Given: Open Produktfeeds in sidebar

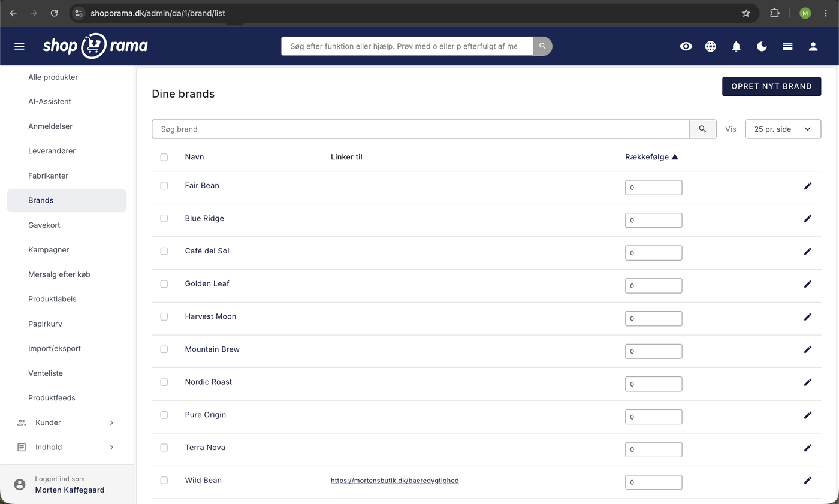Looking at the screenshot, I should click(x=52, y=398).
